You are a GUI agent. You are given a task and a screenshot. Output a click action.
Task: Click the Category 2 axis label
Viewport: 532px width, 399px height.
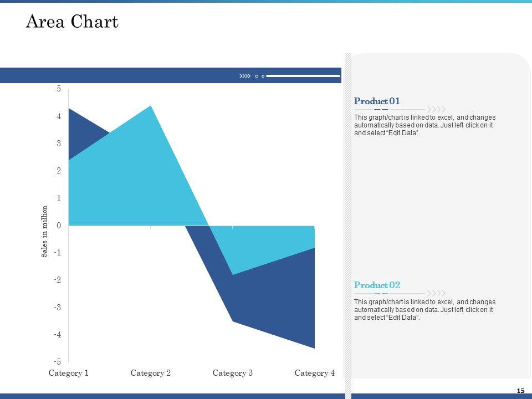click(151, 373)
